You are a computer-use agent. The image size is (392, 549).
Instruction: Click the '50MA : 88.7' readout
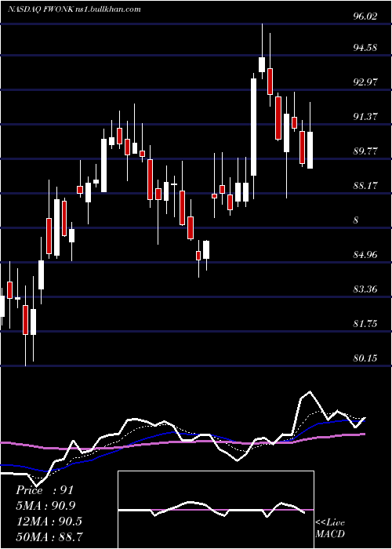click(49, 536)
